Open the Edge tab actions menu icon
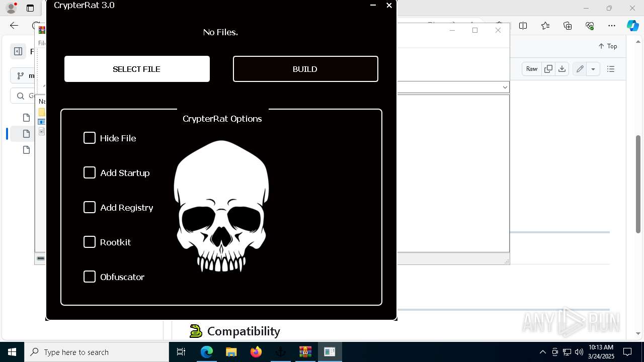The image size is (644, 362). (x=30, y=8)
